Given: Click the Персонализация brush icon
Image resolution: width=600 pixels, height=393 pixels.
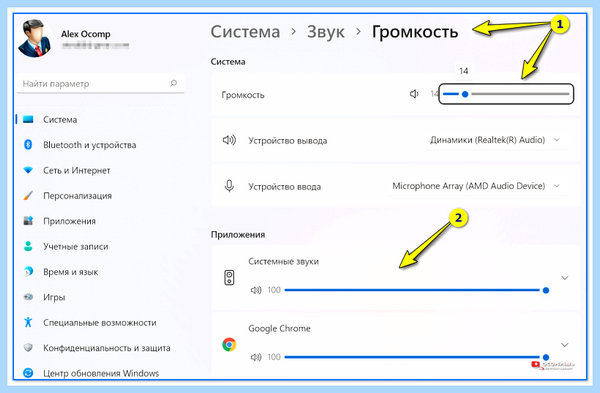Looking at the screenshot, I should coord(28,196).
